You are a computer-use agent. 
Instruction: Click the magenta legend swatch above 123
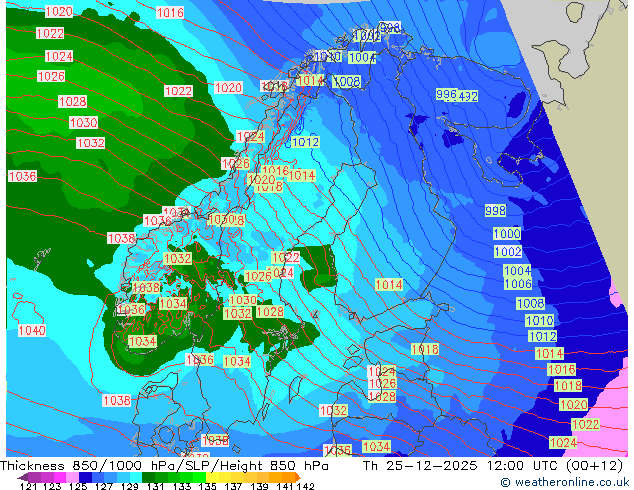coord(60,477)
